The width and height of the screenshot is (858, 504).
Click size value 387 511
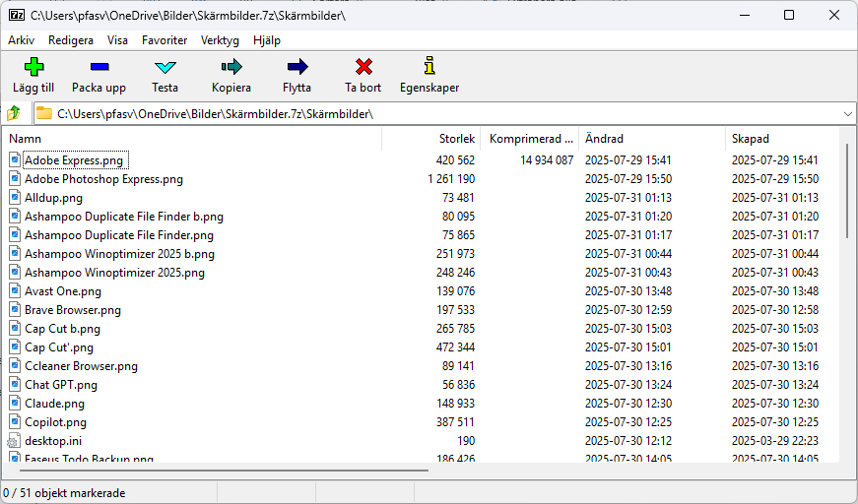455,421
